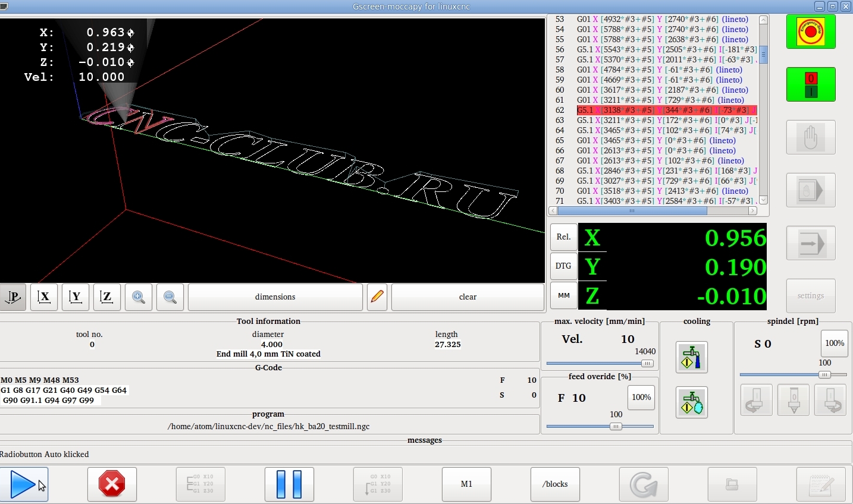Click the tool length value 27.325
853x504 pixels.
click(x=447, y=345)
